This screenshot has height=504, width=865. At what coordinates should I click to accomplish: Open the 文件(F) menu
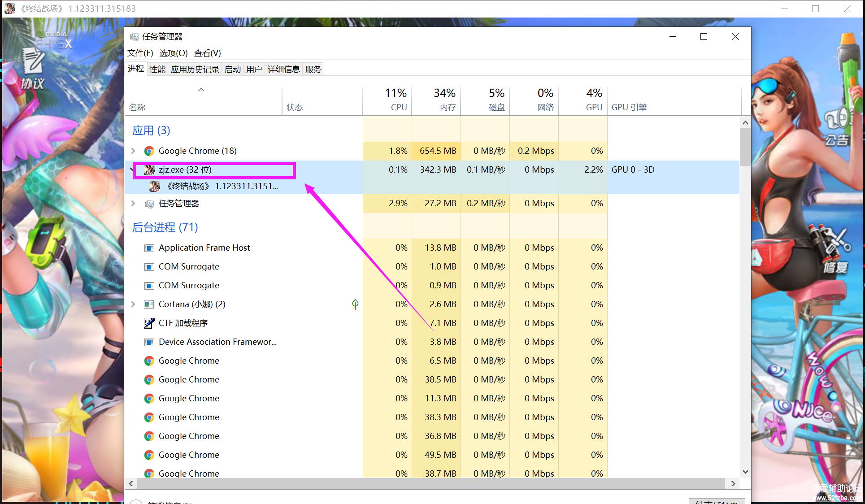(140, 53)
